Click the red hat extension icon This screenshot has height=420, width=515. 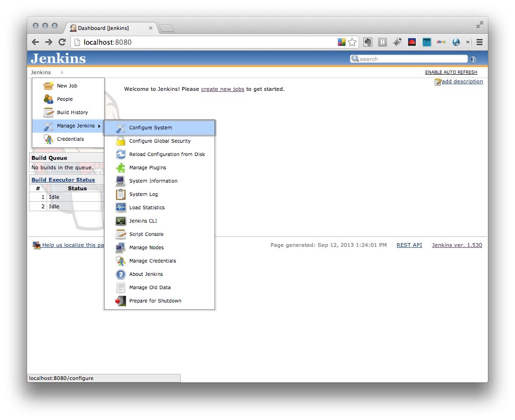pyautogui.click(x=412, y=42)
